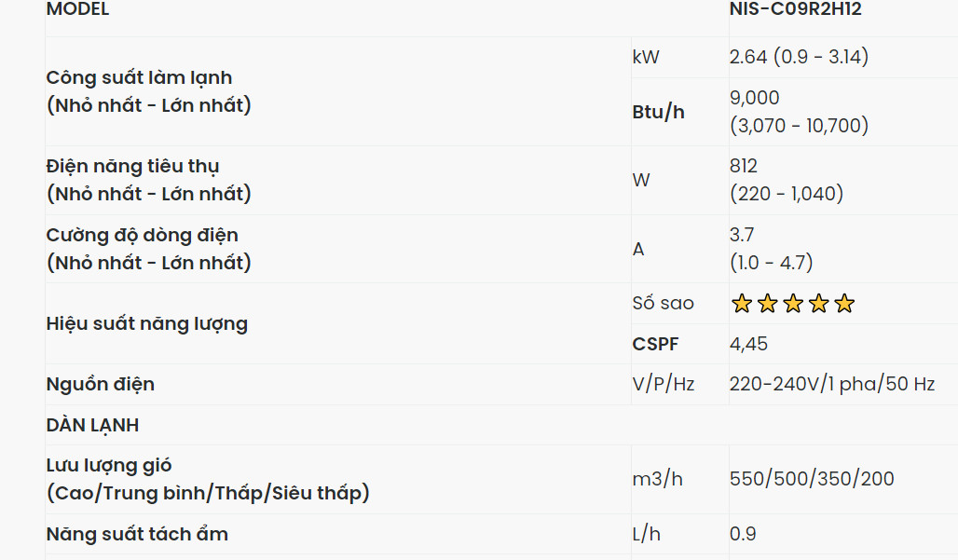Click the last star in the energy rating
958x560 pixels.
[x=844, y=304]
